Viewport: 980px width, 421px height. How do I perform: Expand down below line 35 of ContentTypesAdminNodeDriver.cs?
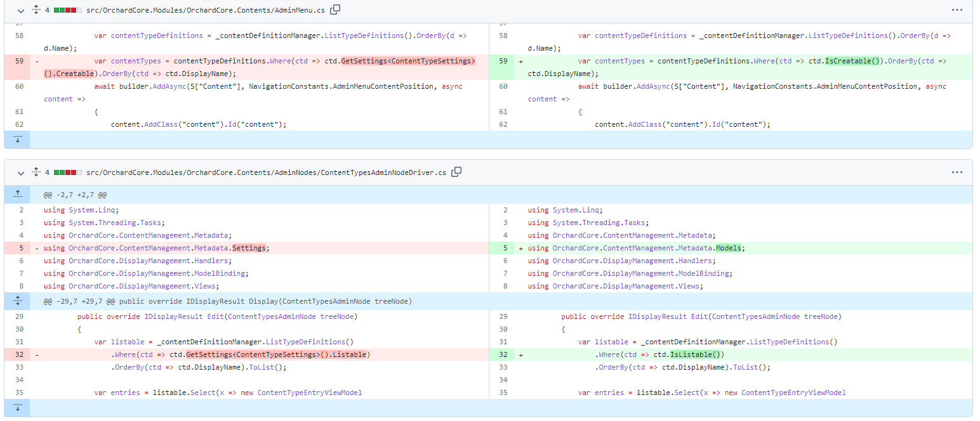[17, 408]
